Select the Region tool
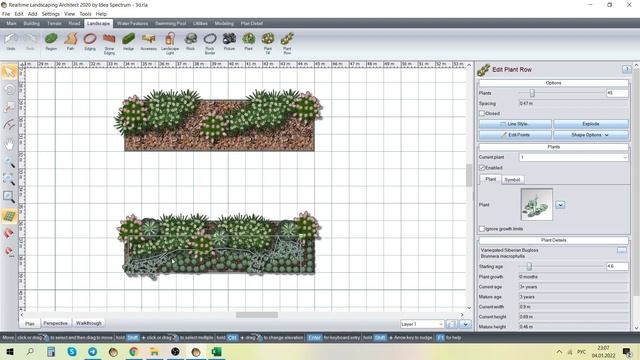This screenshot has height=360, width=640. (51, 42)
